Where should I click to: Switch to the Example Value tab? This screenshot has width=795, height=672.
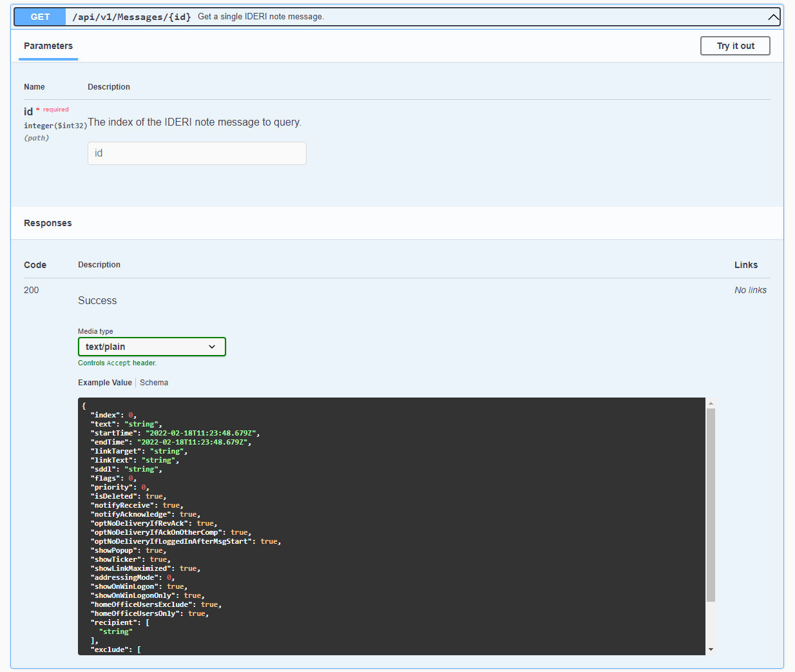pos(105,383)
